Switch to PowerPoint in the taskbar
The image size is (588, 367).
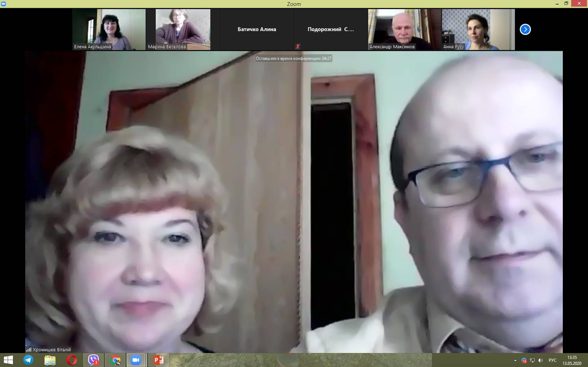[158, 360]
